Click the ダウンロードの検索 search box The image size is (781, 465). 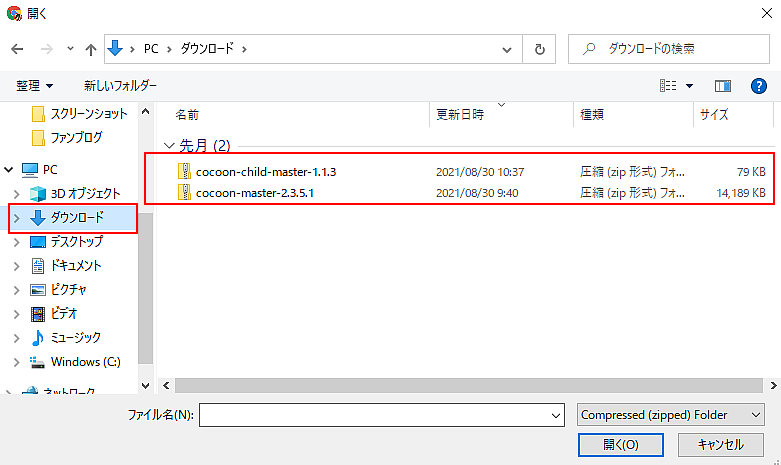pos(669,49)
